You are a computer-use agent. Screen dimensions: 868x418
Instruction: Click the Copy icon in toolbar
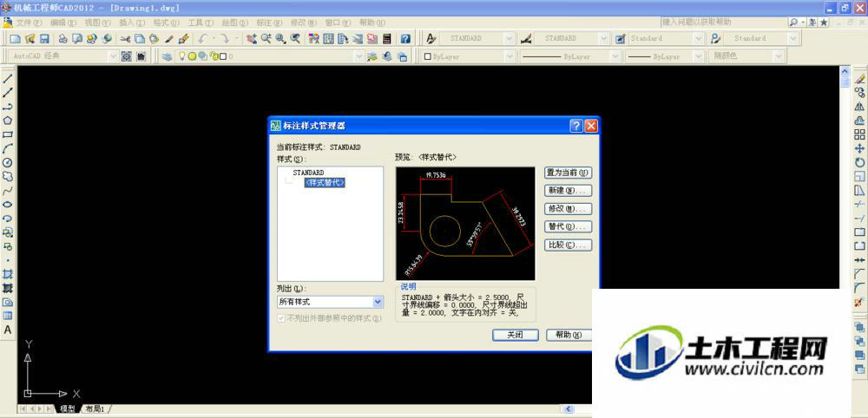tap(140, 39)
